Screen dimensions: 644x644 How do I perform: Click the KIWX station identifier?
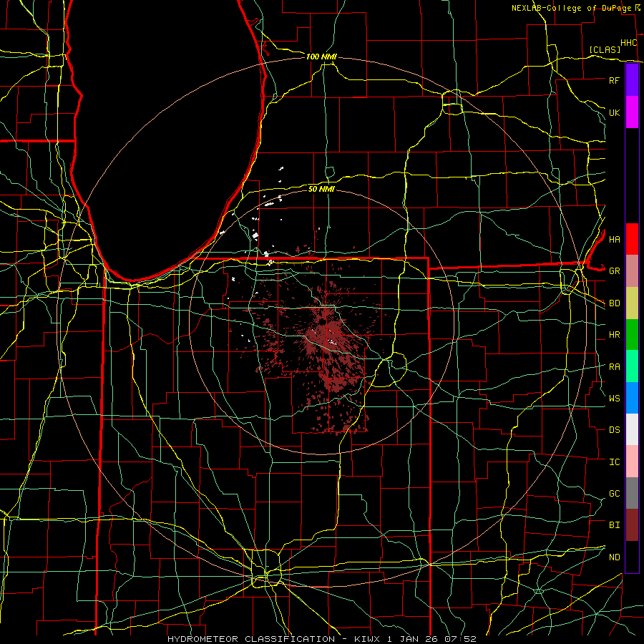click(x=368, y=639)
